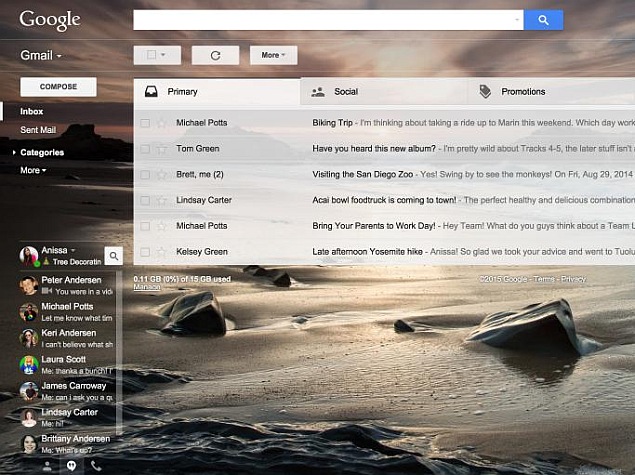Click the Primary tab inbox icon
Screen dimensions: 635x475
(x=151, y=92)
